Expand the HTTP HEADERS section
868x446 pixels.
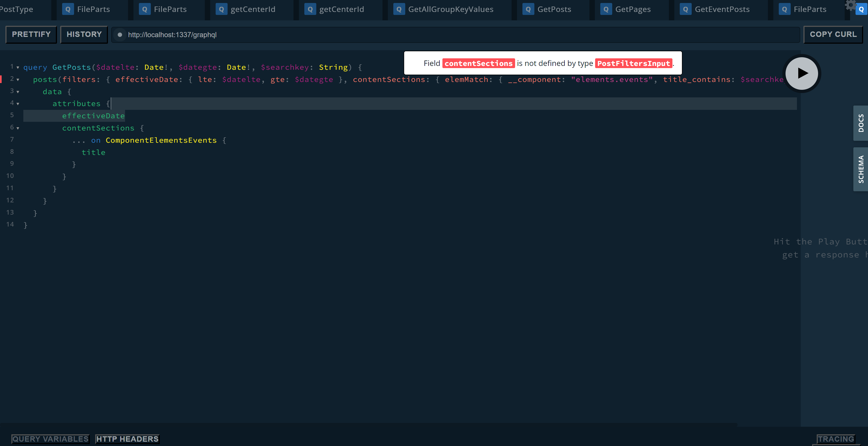127,439
